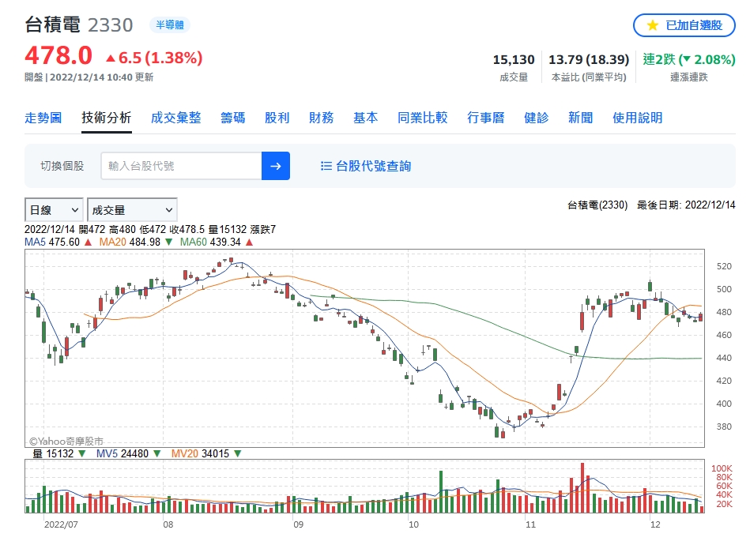Screen dimensions: 750x560
Task: Switch to the 財務 tab
Action: point(322,118)
